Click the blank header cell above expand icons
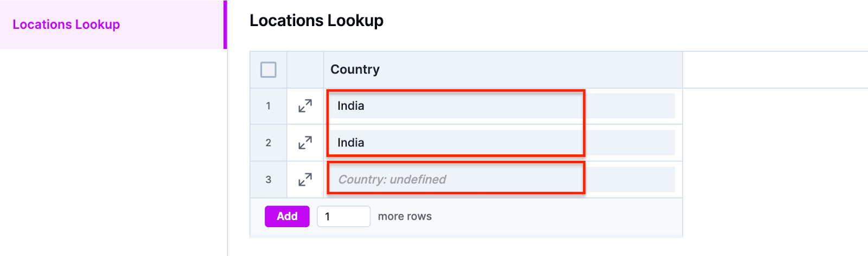Screen dimensions: 868x256 click(305, 70)
